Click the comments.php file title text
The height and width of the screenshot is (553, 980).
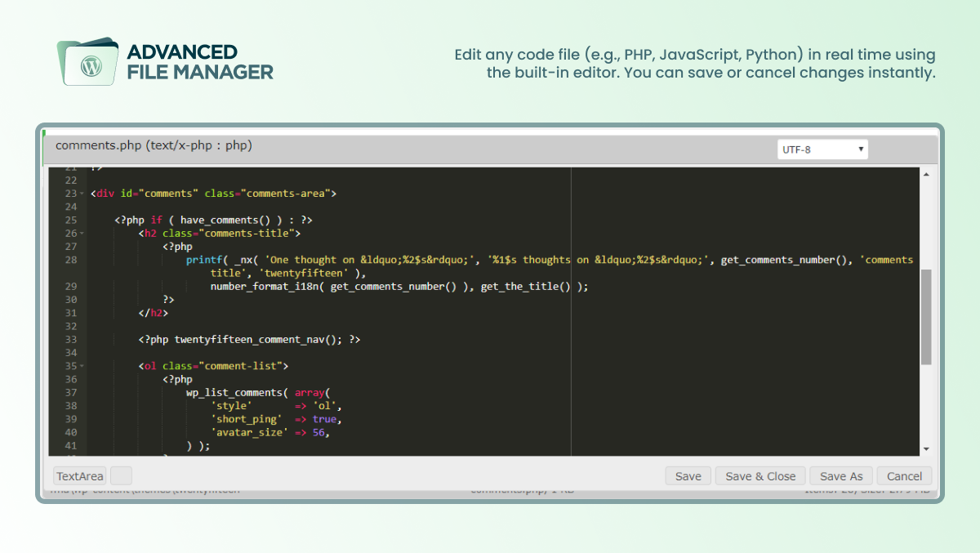tap(154, 145)
